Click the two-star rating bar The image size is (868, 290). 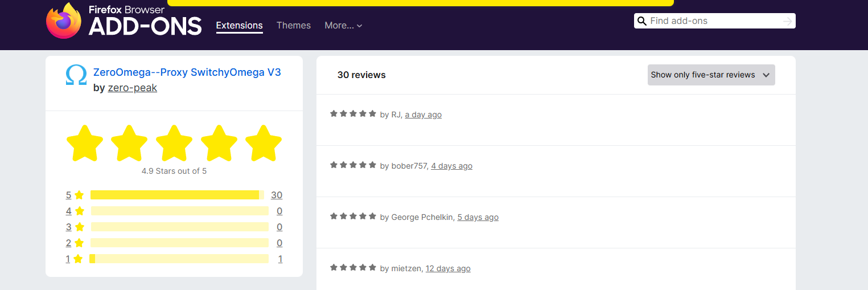point(179,243)
